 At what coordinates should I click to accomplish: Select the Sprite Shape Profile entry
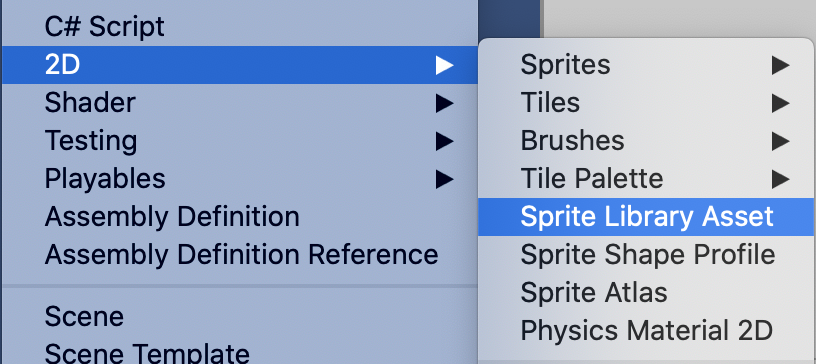646,255
